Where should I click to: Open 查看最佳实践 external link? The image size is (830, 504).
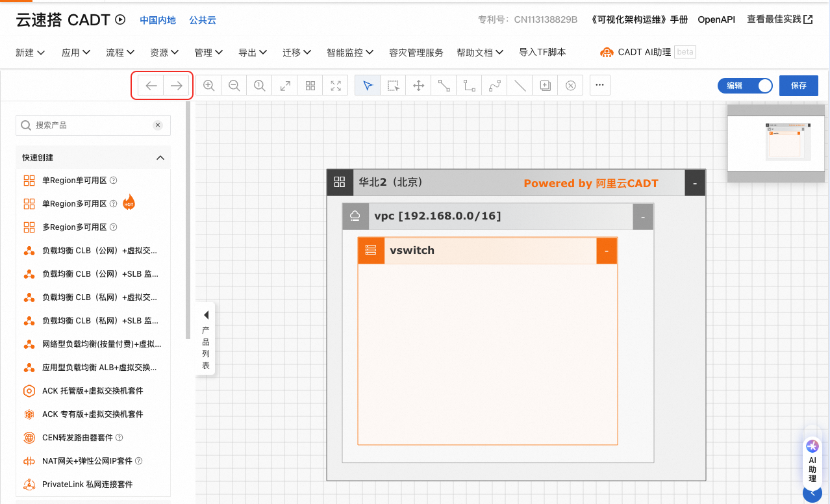tap(779, 19)
